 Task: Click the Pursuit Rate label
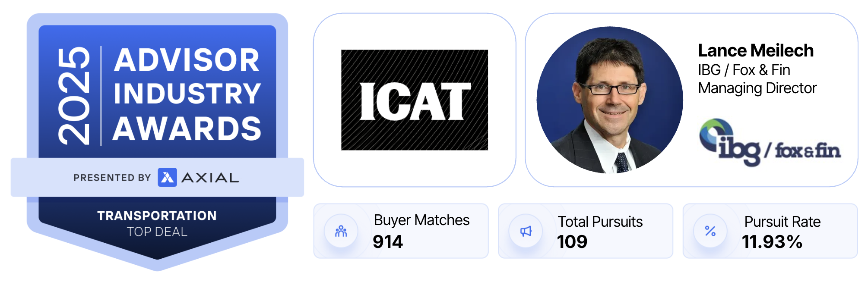click(x=782, y=222)
